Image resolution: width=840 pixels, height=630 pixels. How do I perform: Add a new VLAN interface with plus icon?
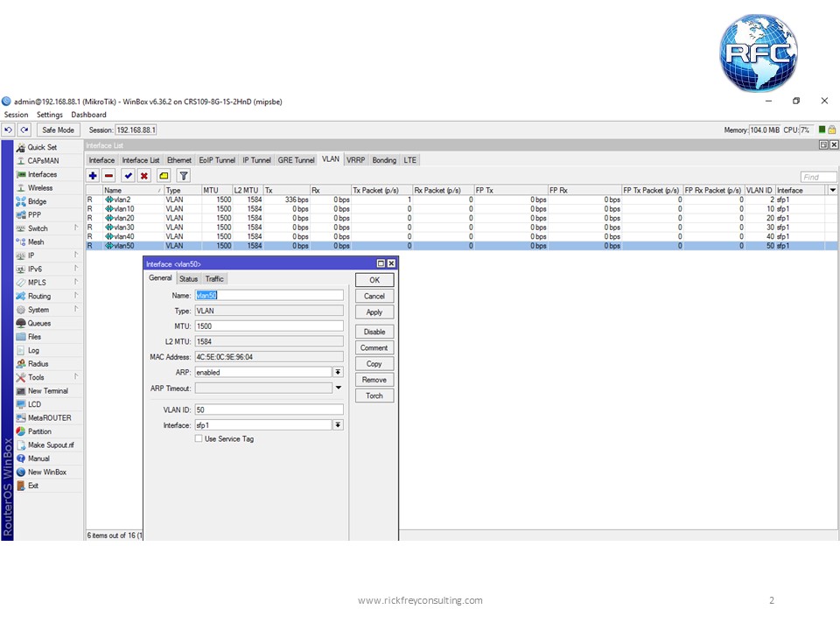click(93, 176)
